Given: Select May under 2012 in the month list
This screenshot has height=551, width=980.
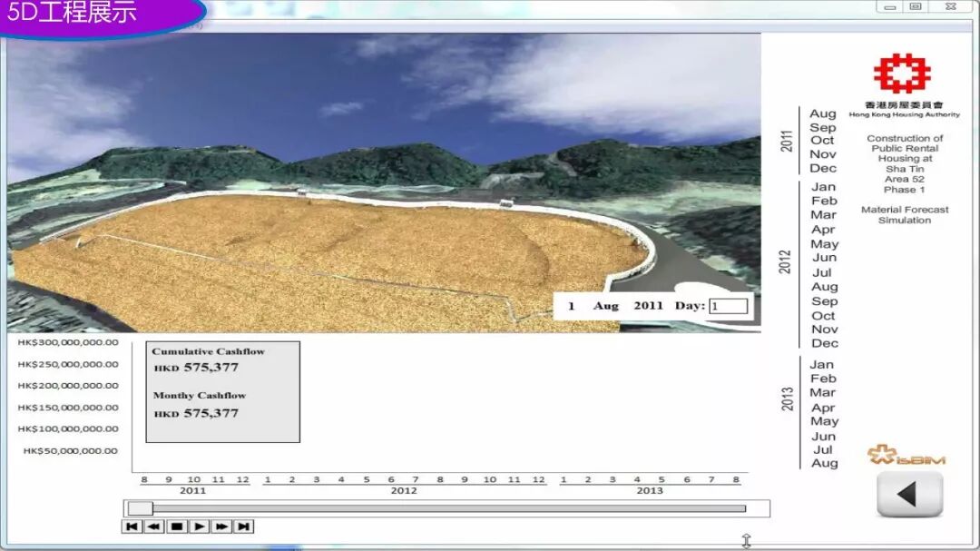Looking at the screenshot, I should point(824,244).
